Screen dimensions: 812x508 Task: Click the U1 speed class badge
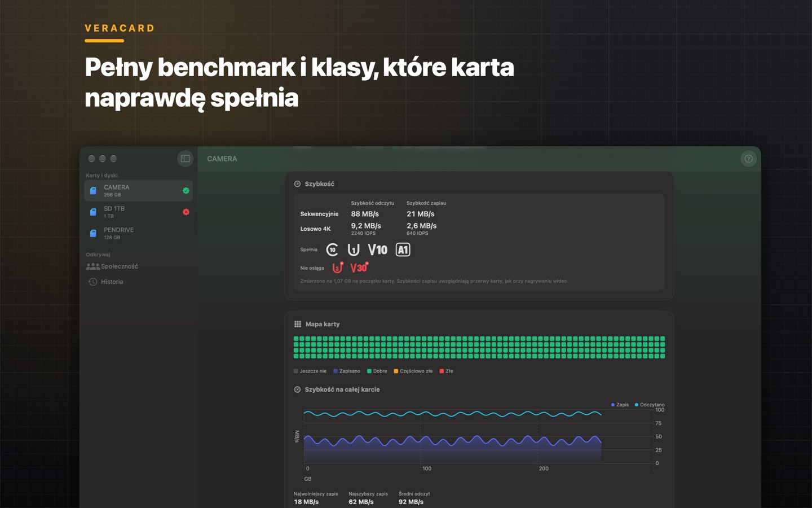tap(354, 249)
